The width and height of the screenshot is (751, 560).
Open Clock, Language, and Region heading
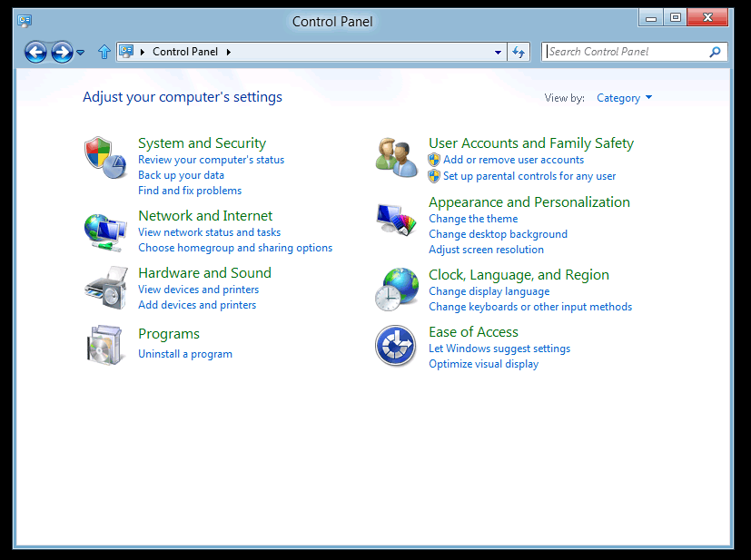(x=519, y=275)
